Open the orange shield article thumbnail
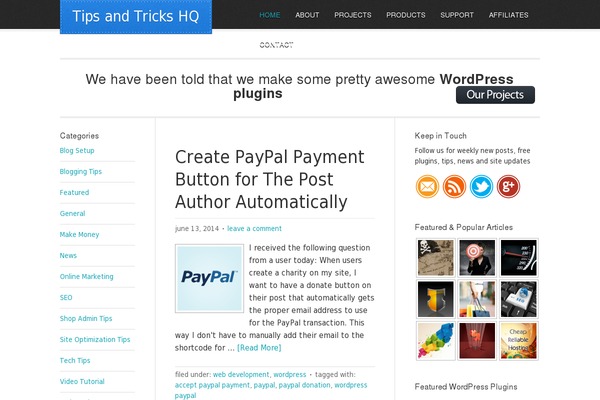The height and width of the screenshot is (400, 600). click(x=435, y=299)
